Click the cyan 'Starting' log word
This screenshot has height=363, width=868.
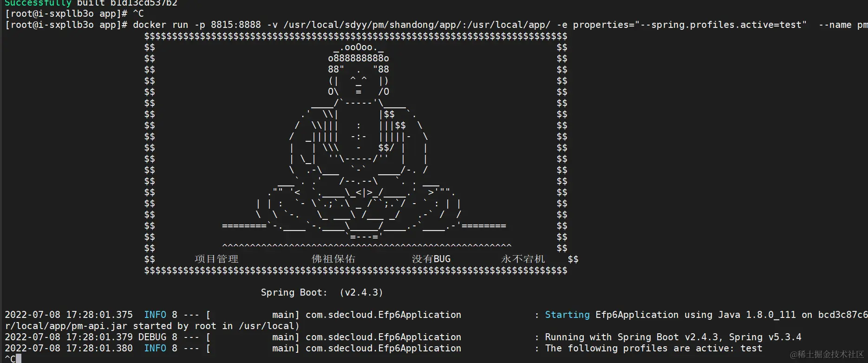tap(567, 315)
